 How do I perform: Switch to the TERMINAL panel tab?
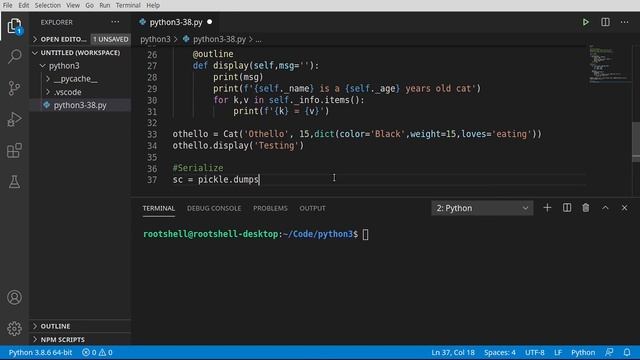tap(159, 208)
